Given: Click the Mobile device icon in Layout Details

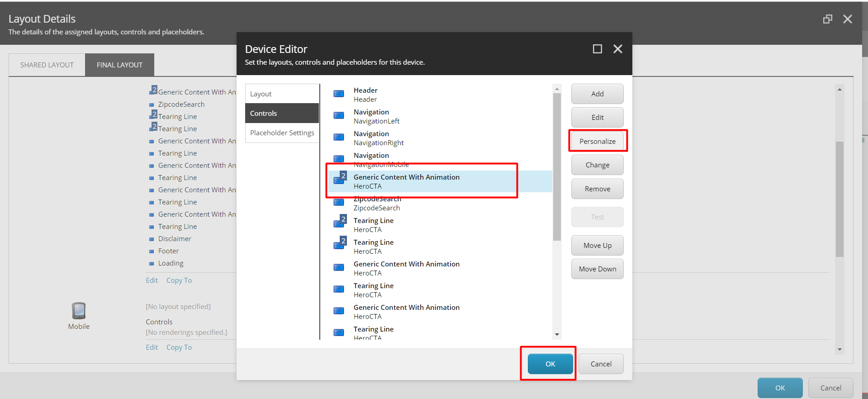Looking at the screenshot, I should click(79, 311).
